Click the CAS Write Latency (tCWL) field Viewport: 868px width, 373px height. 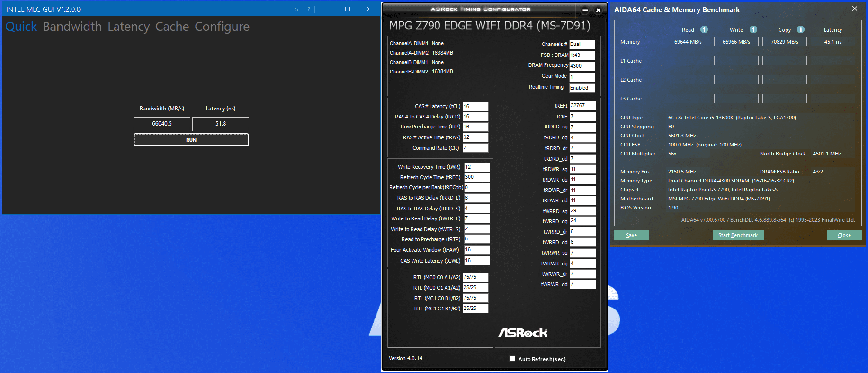click(x=477, y=260)
